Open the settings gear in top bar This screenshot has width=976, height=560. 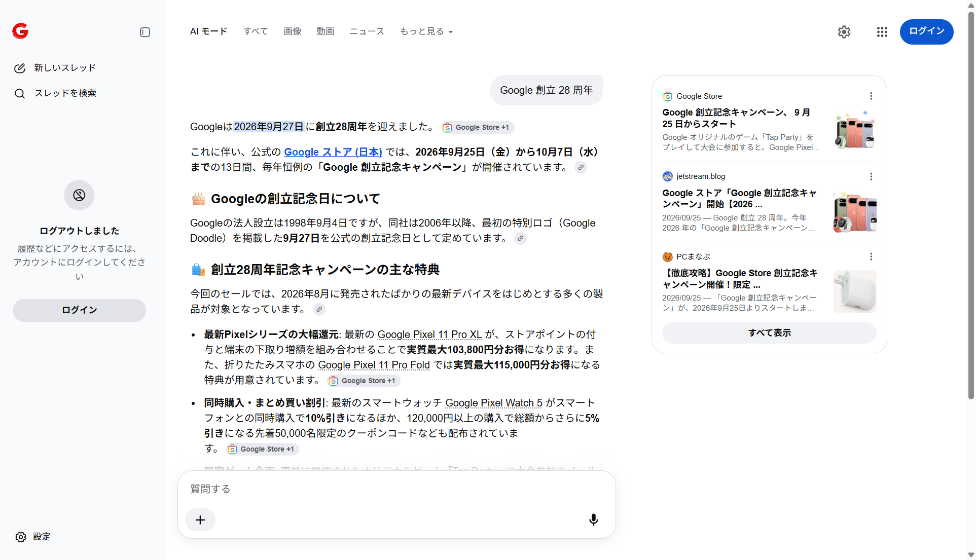coord(844,32)
